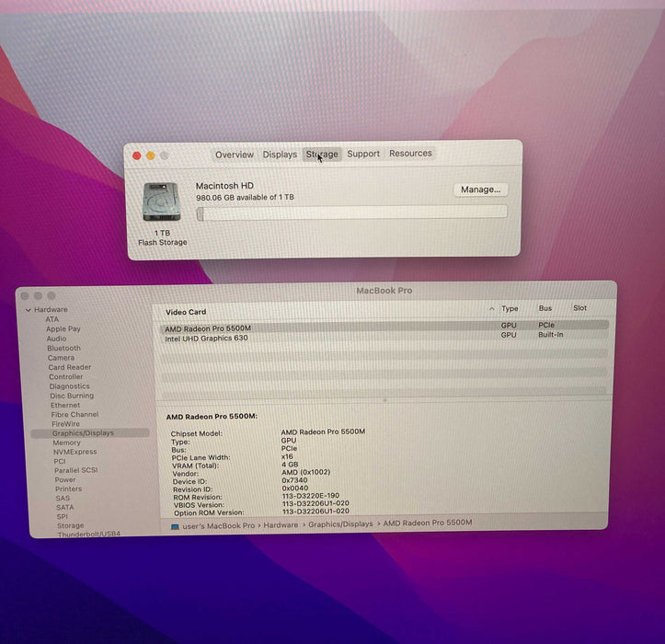Select SPI in the sidebar
This screenshot has height=644, width=665.
[62, 517]
